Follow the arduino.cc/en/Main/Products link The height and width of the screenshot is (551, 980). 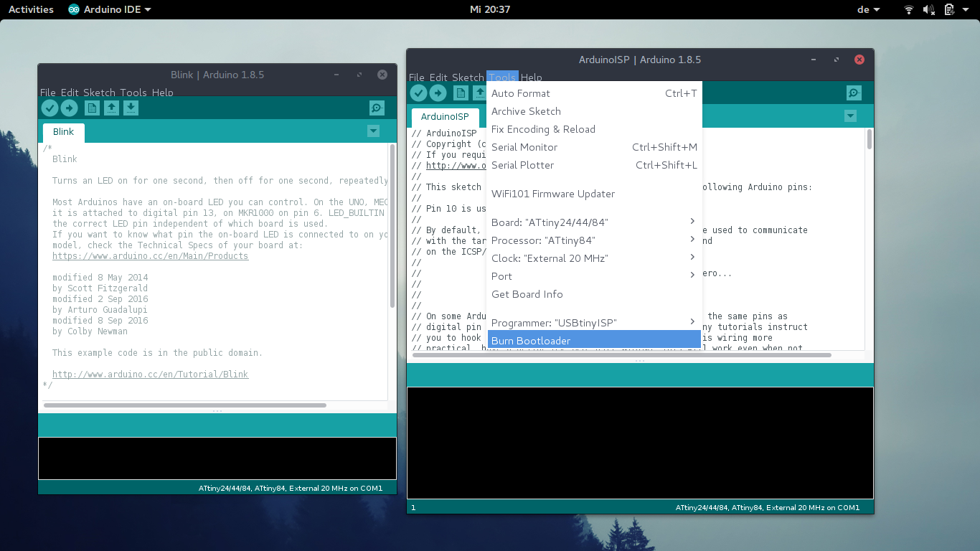tap(150, 256)
